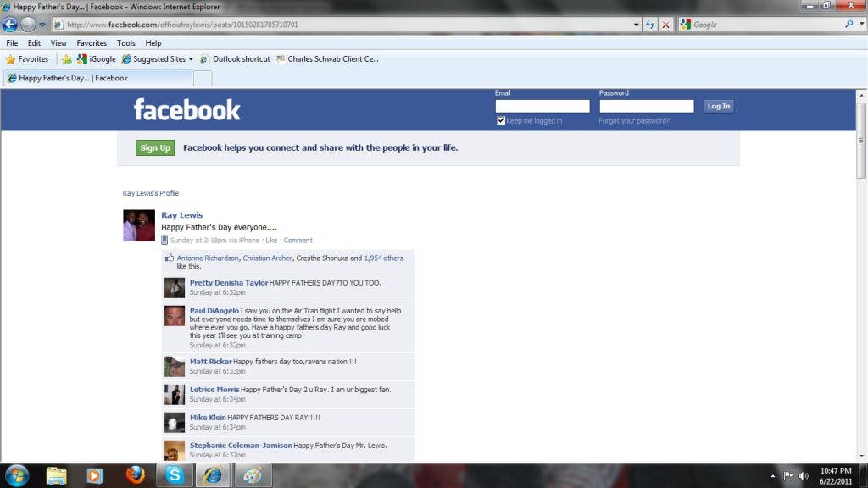Open Windows Explorer from taskbar
868x488 pixels.
tap(57, 476)
